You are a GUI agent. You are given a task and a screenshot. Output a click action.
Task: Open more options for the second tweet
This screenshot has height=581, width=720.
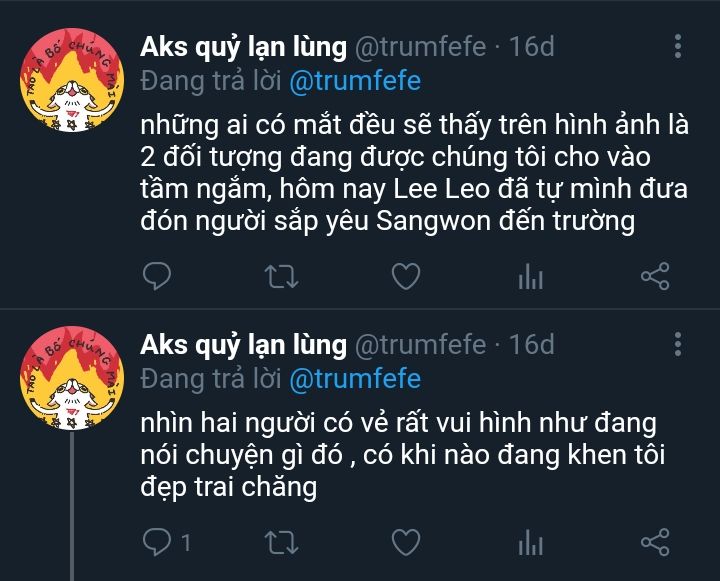(678, 344)
